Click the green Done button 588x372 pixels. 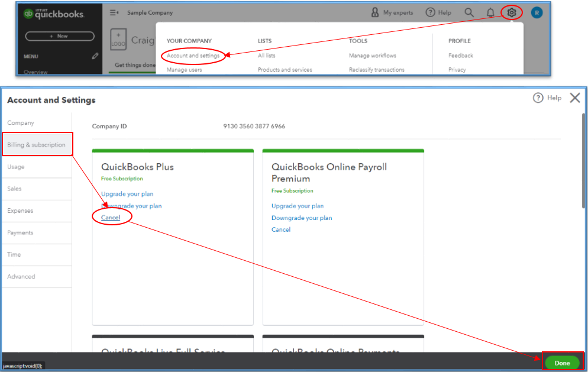(562, 363)
